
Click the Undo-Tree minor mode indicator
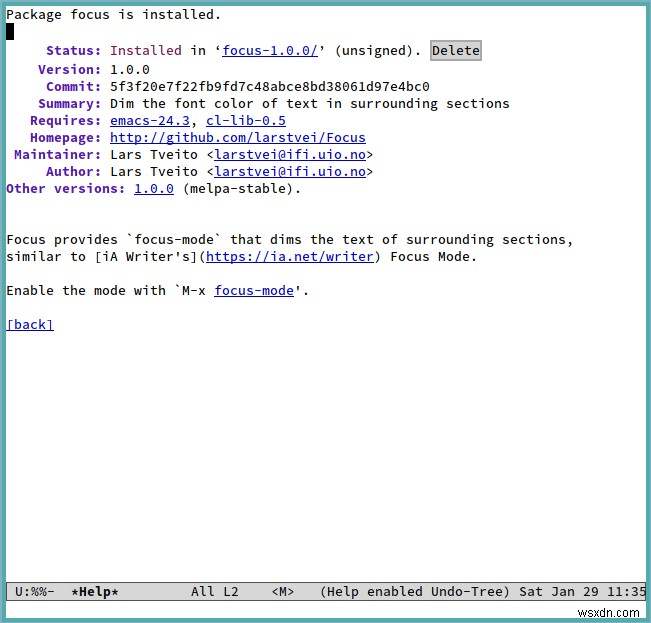pos(466,591)
